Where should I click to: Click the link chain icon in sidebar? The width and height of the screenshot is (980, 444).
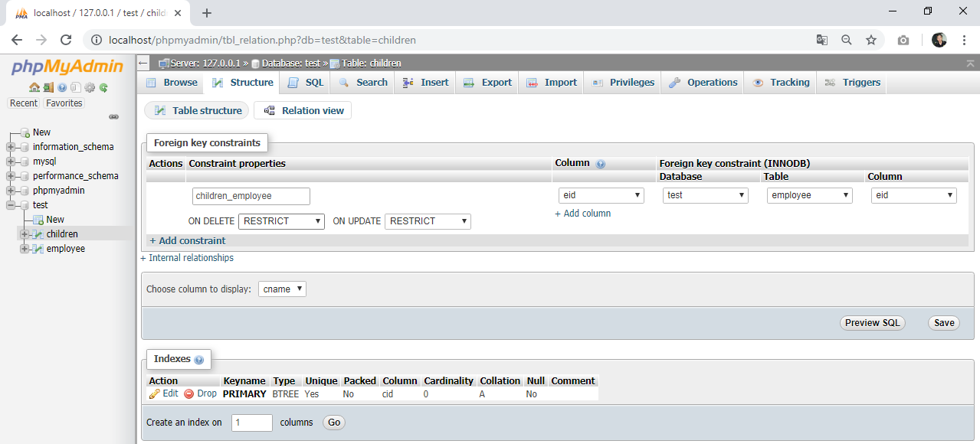(x=113, y=117)
